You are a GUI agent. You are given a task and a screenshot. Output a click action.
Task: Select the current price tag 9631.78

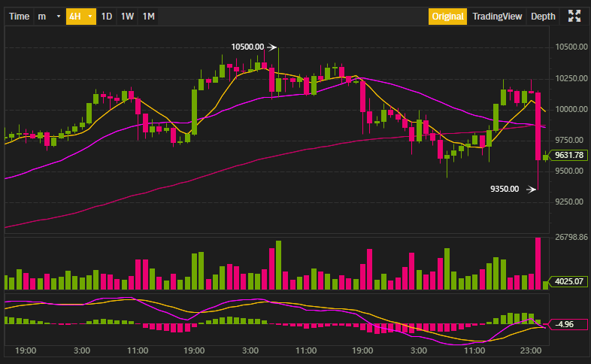[569, 156]
